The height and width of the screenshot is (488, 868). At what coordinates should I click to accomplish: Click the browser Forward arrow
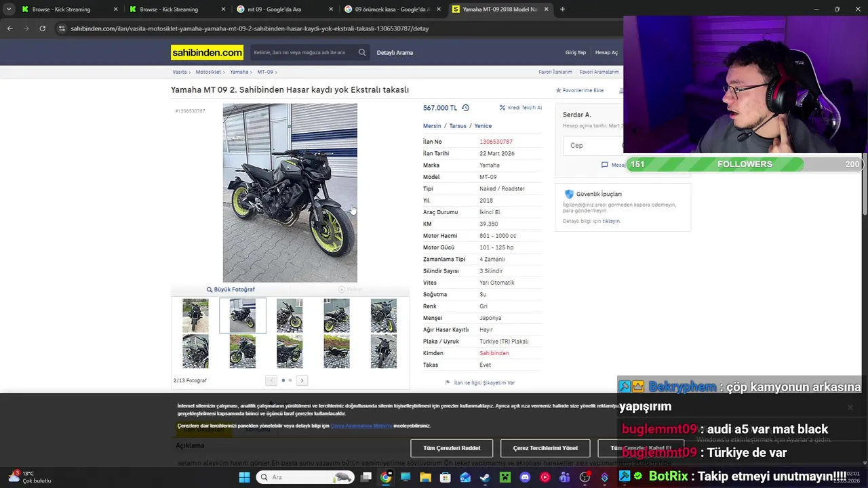point(26,28)
